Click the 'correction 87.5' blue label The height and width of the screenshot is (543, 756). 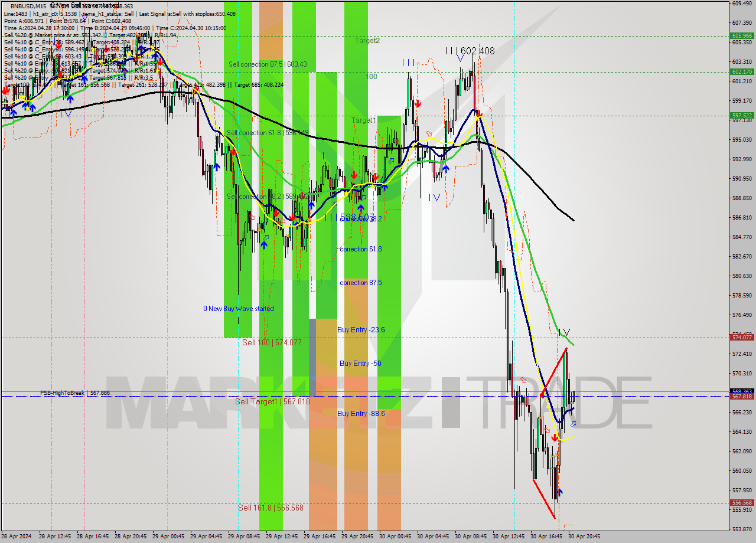(361, 283)
